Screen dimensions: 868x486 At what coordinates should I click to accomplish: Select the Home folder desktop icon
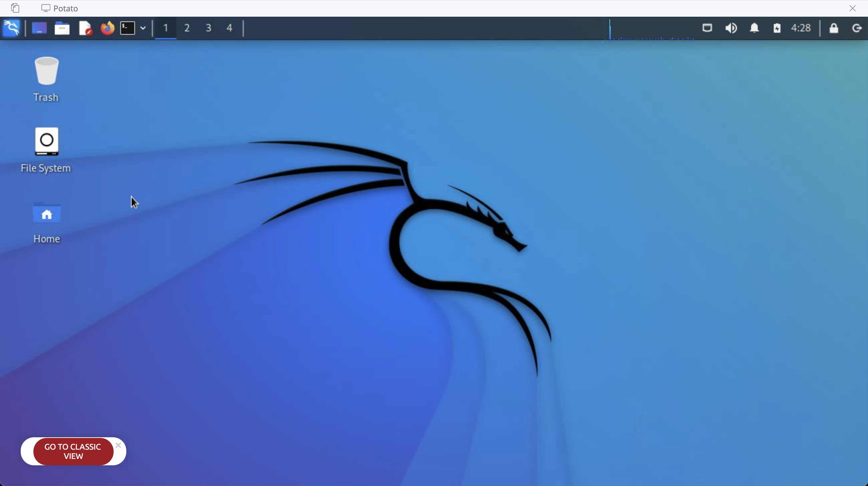tap(46, 222)
